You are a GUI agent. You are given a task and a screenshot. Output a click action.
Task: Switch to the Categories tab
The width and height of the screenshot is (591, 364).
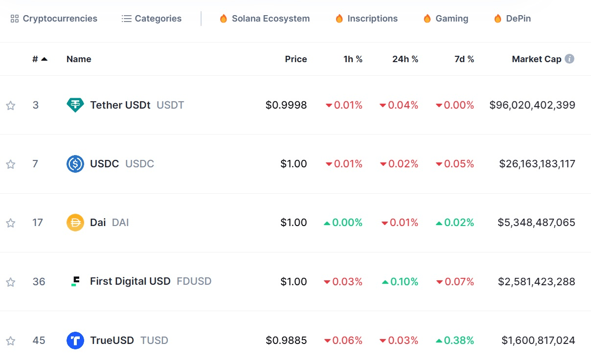coord(158,18)
